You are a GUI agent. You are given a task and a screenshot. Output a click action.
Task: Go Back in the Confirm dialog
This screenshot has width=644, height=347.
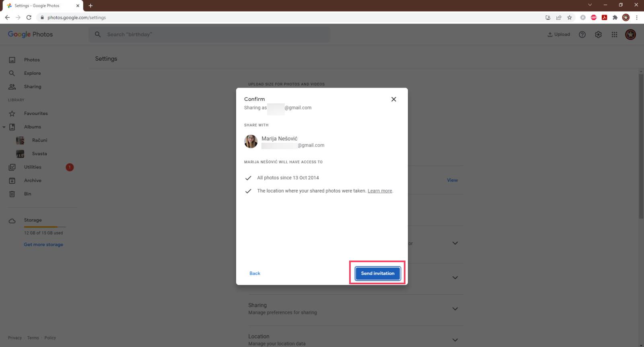pos(255,273)
